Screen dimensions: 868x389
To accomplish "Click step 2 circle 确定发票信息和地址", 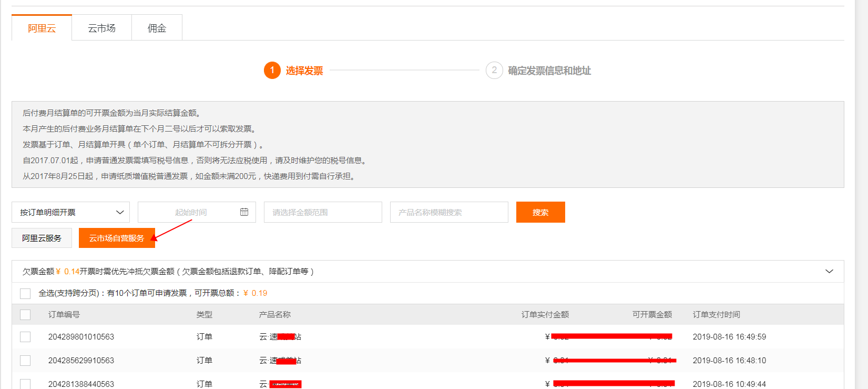I will (x=494, y=70).
